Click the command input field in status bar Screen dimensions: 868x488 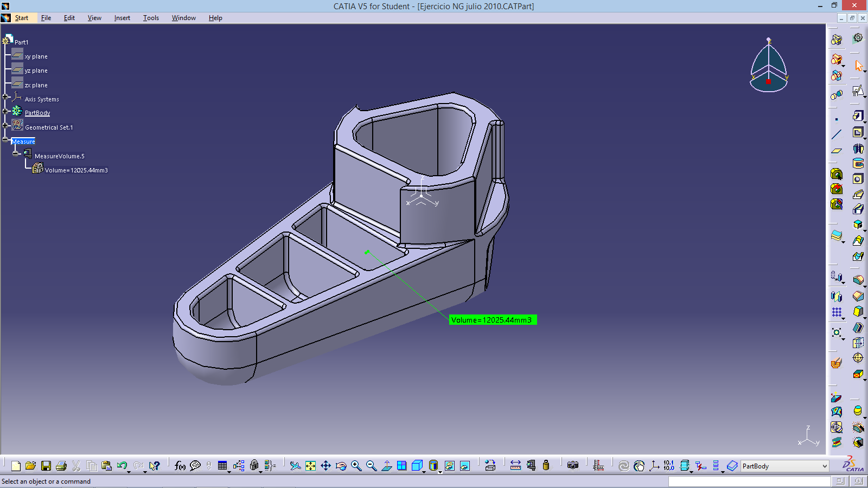(x=749, y=481)
